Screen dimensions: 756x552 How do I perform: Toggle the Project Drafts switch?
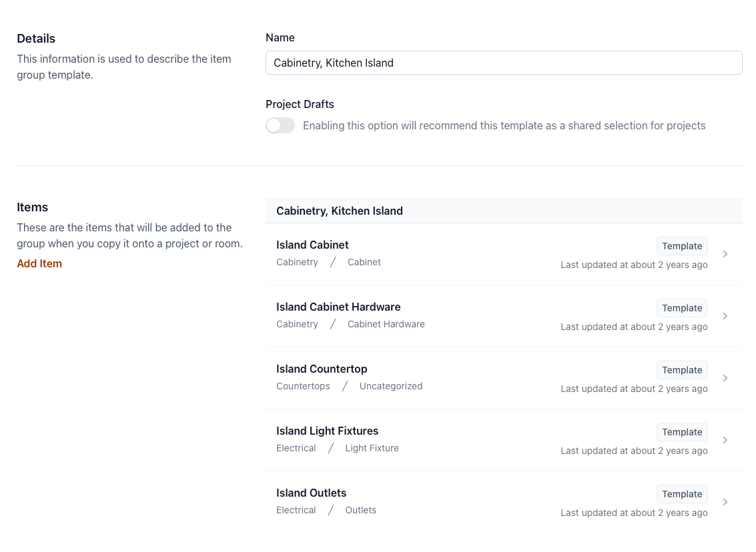coord(280,125)
